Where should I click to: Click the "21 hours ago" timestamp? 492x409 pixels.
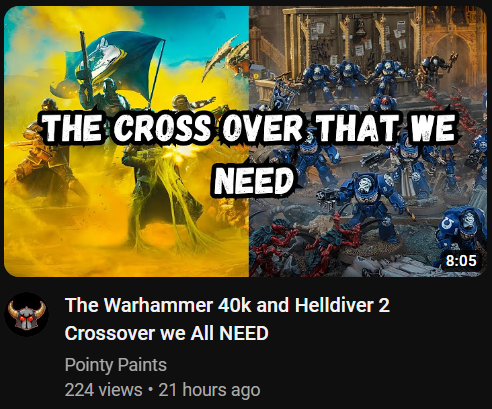coord(209,390)
